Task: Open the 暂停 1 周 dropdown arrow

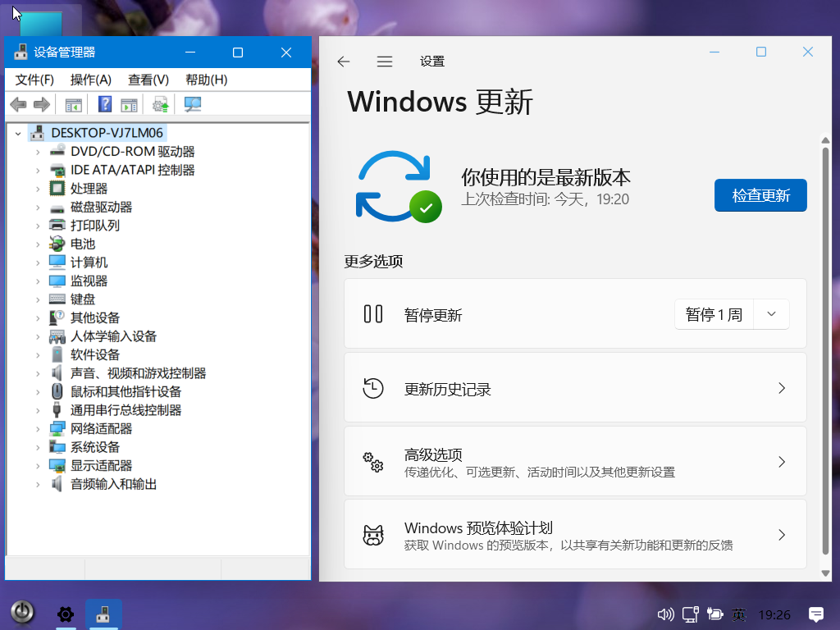Action: [x=771, y=314]
